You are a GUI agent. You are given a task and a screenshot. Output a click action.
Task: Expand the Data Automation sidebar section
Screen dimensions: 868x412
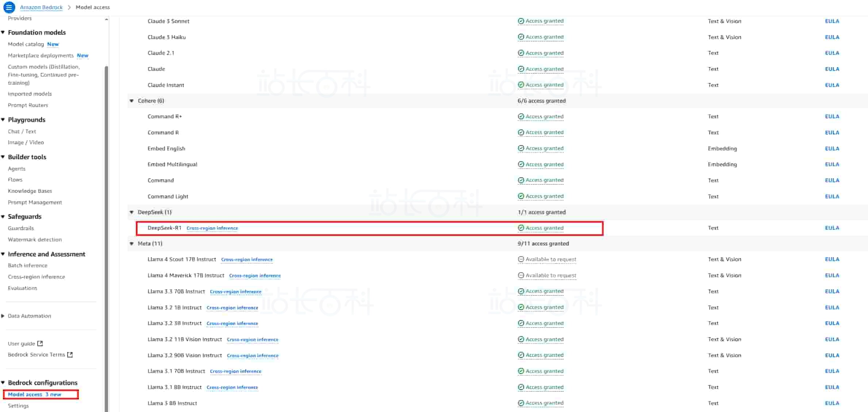click(3, 316)
